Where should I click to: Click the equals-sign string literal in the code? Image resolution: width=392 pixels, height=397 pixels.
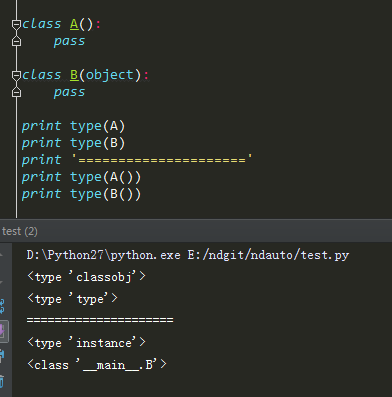point(162,159)
